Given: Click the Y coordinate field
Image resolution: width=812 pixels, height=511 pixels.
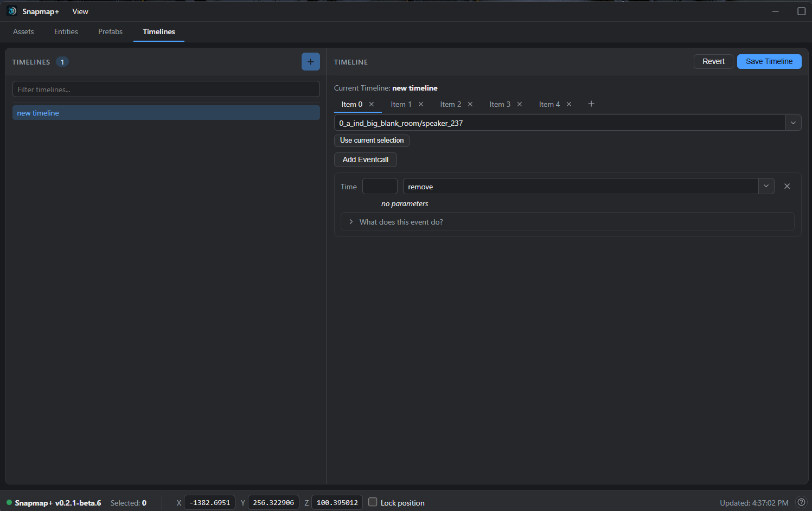Looking at the screenshot, I should 273,502.
